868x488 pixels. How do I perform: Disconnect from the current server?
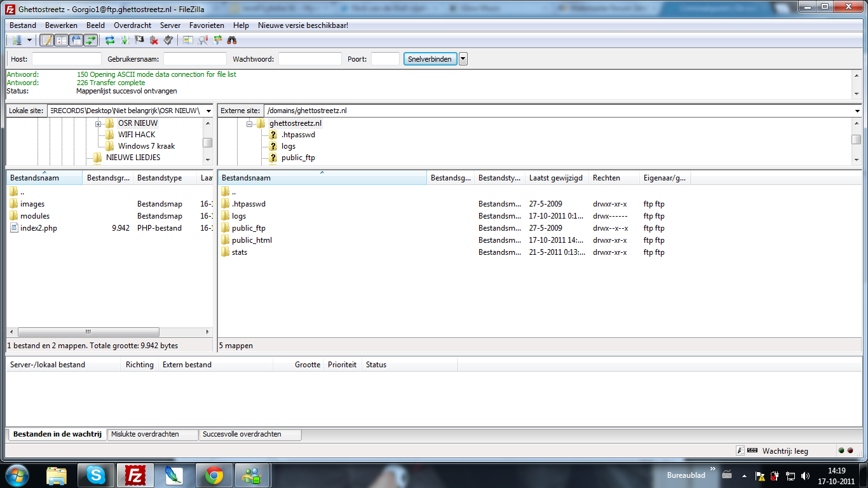154,40
